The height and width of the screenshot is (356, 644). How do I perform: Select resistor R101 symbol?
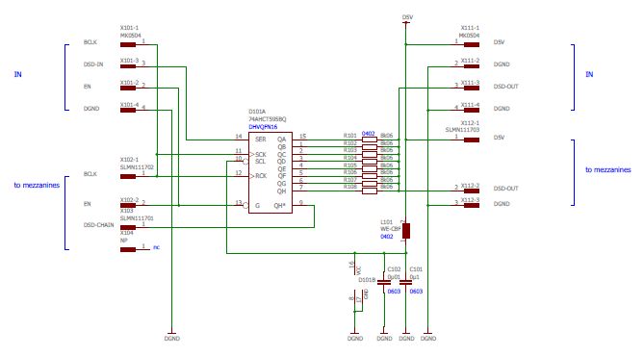(370, 140)
